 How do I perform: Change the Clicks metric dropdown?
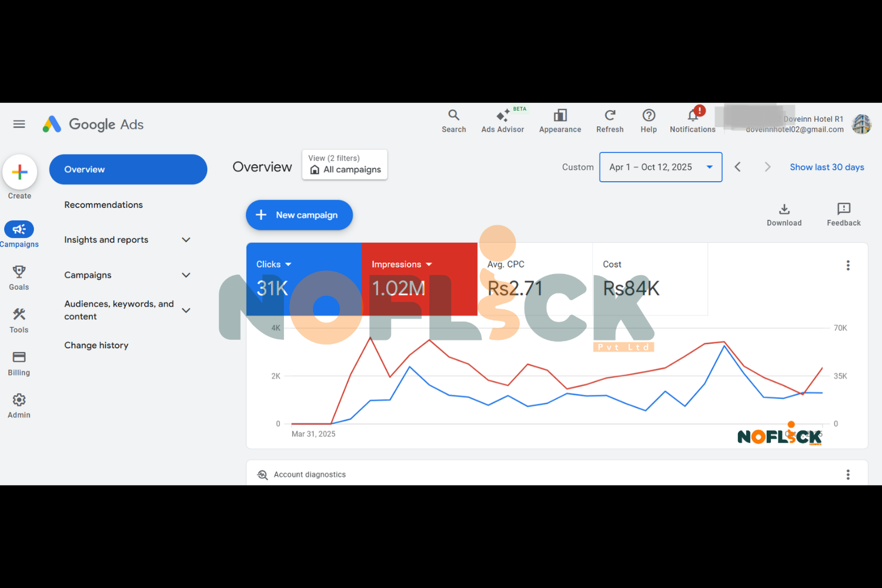pos(274,265)
